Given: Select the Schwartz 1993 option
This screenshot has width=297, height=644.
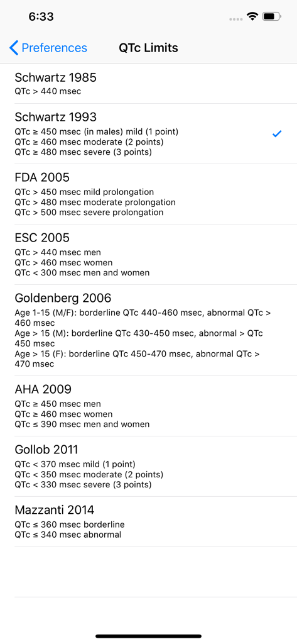Looking at the screenshot, I should click(x=148, y=134).
